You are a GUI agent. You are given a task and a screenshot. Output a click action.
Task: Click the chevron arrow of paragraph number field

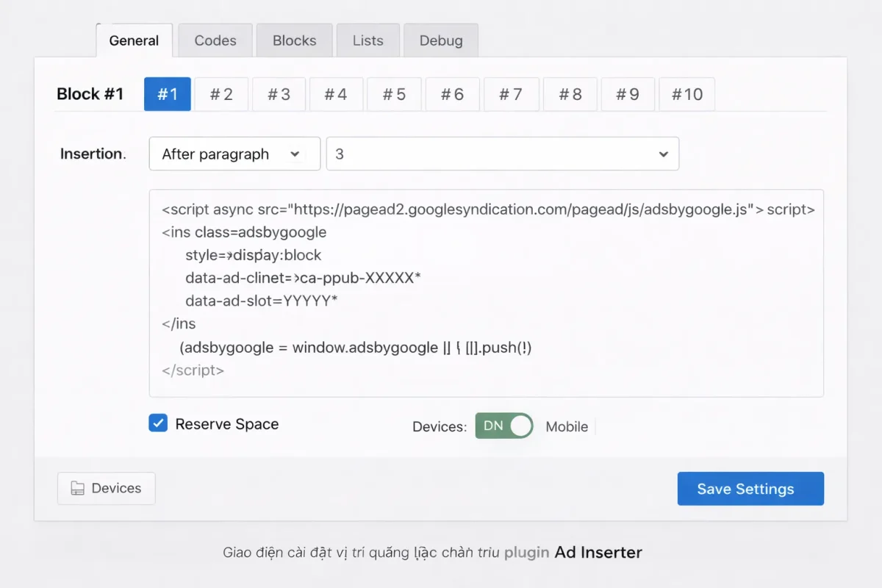664,154
